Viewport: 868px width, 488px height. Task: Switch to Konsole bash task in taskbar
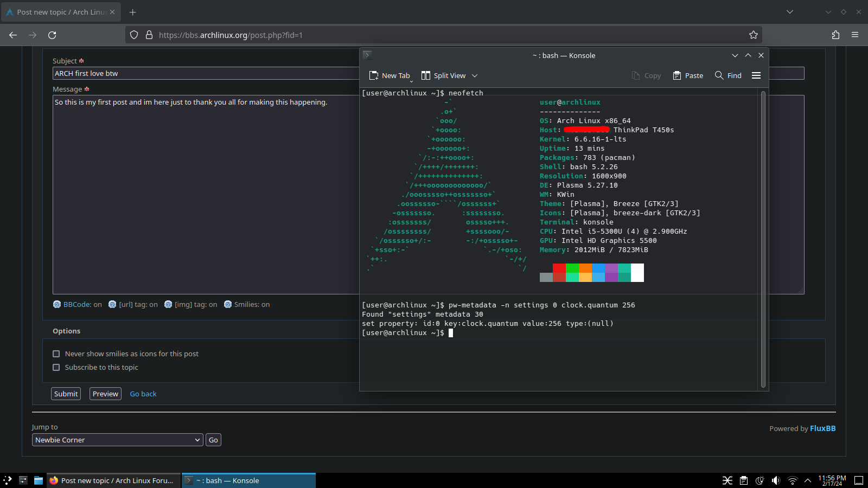coord(248,480)
